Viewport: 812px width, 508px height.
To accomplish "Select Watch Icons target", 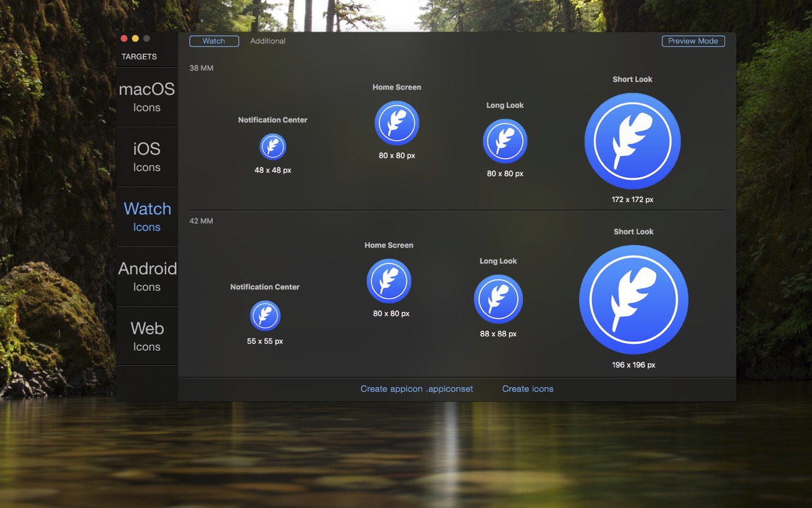I will point(147,217).
